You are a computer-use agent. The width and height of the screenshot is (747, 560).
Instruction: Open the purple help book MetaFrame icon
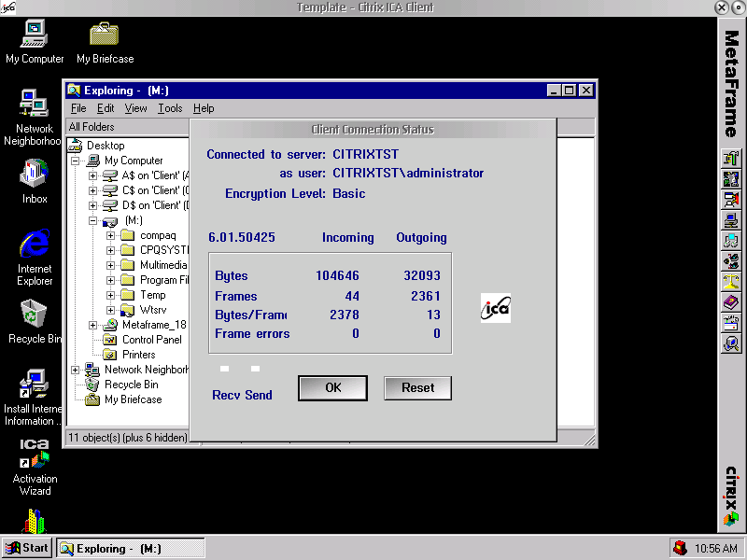tap(731, 301)
